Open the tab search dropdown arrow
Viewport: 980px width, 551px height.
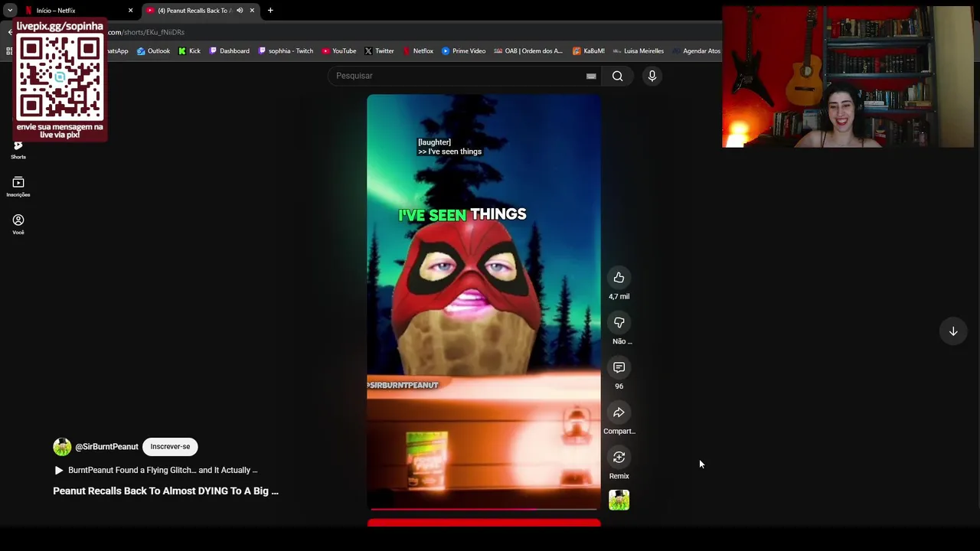pos(10,11)
